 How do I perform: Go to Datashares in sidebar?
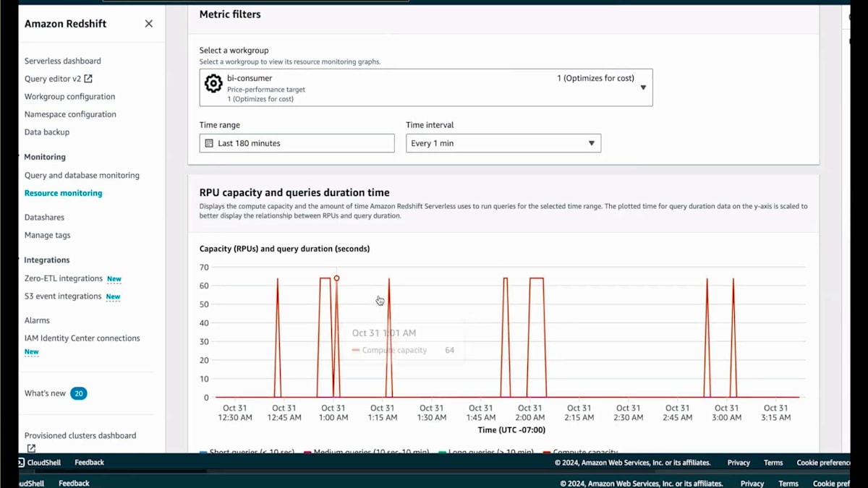point(44,217)
